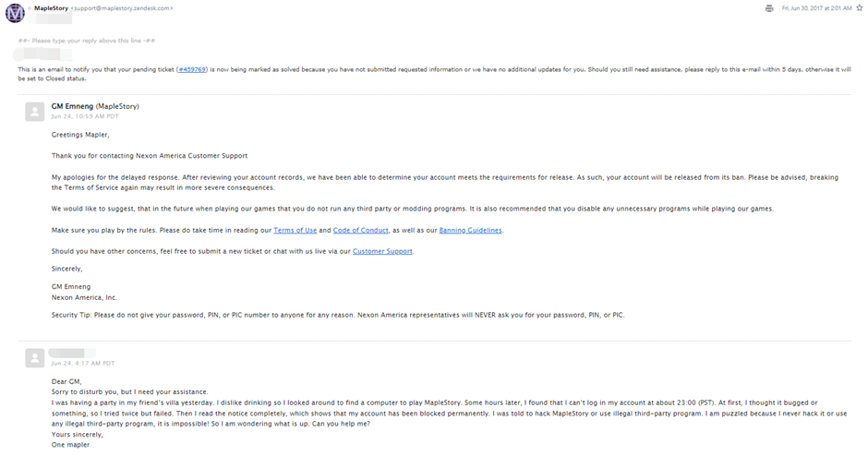The height and width of the screenshot is (456, 868).
Task: Click the MapleStory sender avatar icon
Action: tap(15, 13)
